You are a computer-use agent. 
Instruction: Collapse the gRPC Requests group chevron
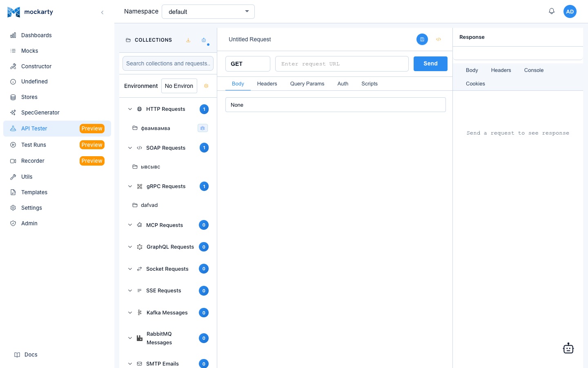click(x=130, y=186)
